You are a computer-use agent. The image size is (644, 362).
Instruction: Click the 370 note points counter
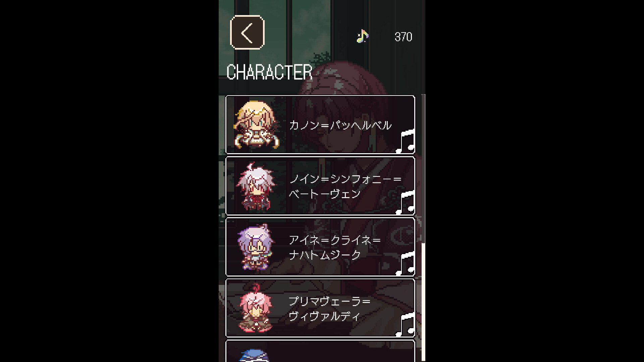point(403,37)
